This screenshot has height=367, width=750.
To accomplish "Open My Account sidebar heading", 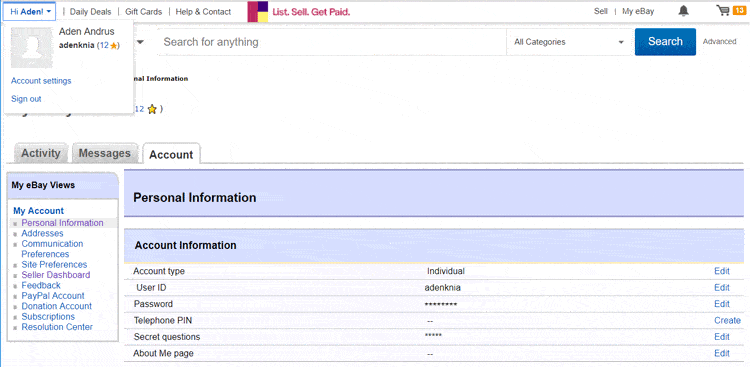I will click(38, 211).
